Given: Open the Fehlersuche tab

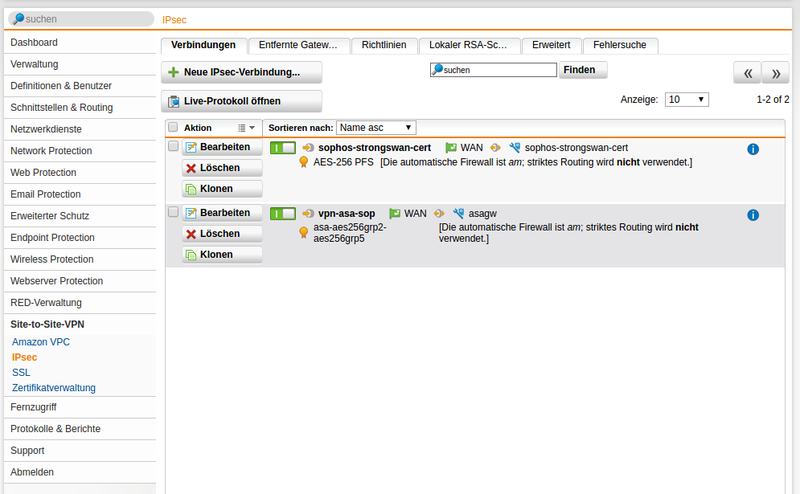Looking at the screenshot, I should (619, 45).
